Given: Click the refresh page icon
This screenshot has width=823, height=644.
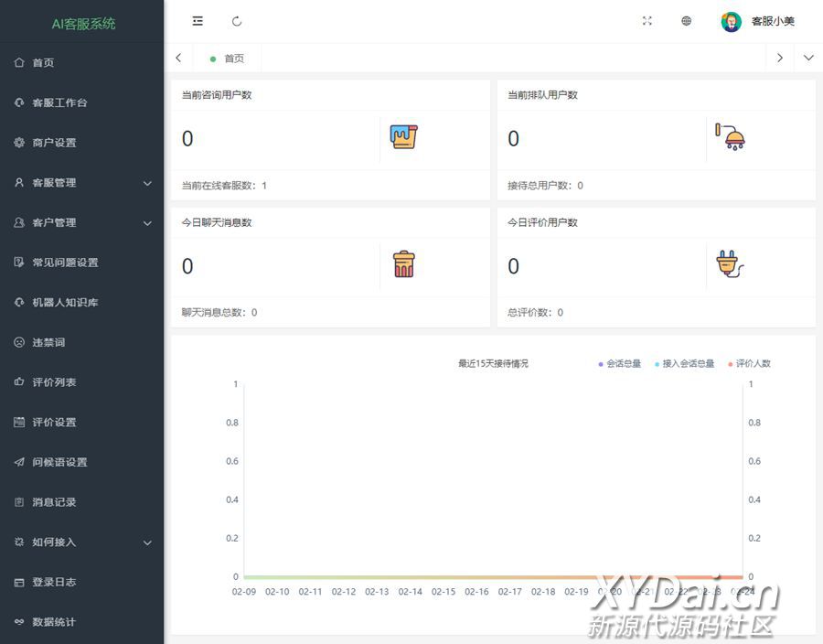Looking at the screenshot, I should pyautogui.click(x=237, y=21).
